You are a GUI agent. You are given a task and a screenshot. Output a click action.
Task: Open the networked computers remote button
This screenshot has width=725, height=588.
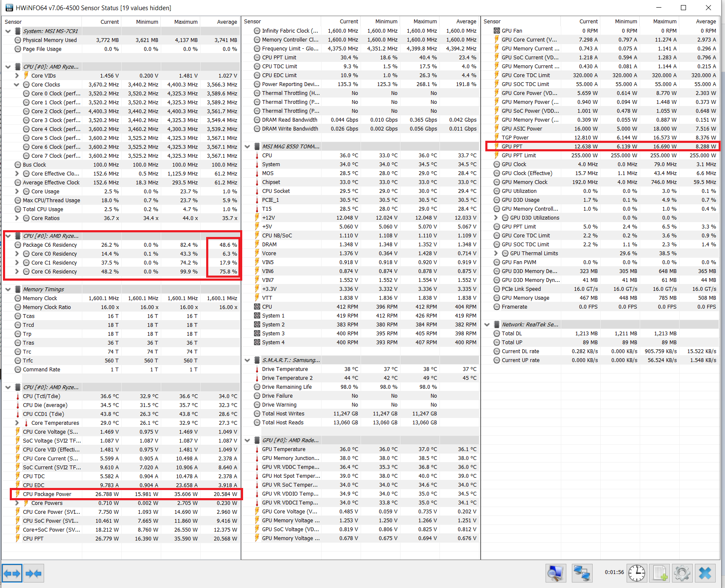click(582, 574)
